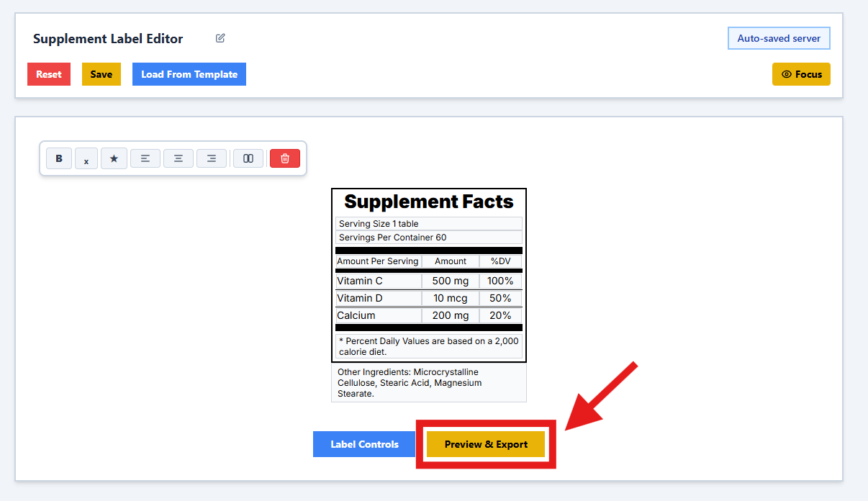Align text right
This screenshot has width=868, height=501.
pyautogui.click(x=212, y=158)
